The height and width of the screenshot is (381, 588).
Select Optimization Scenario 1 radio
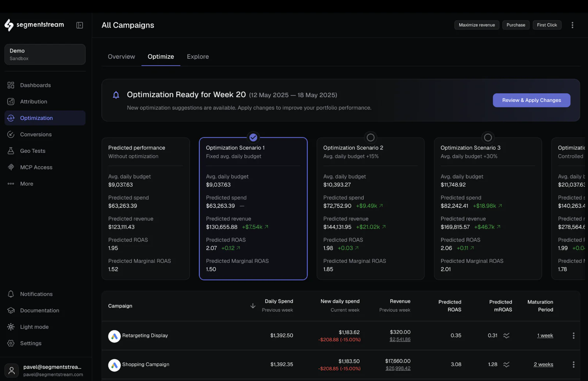tap(253, 137)
